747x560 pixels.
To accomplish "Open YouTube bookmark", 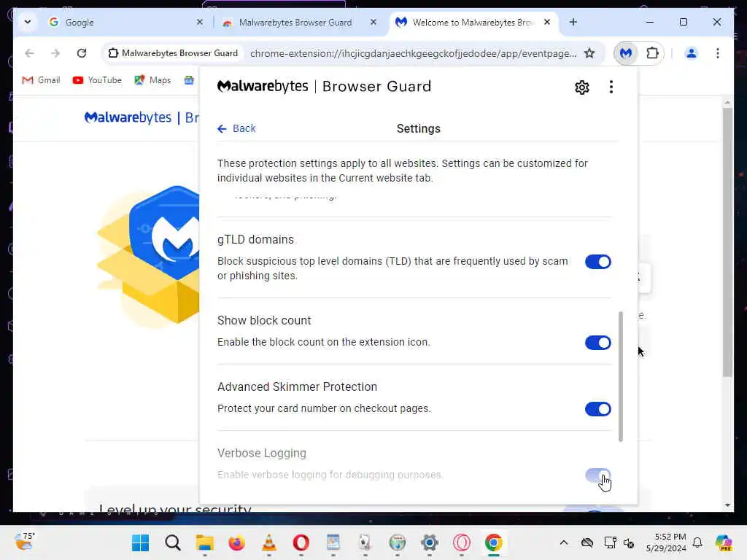I will coord(97,80).
